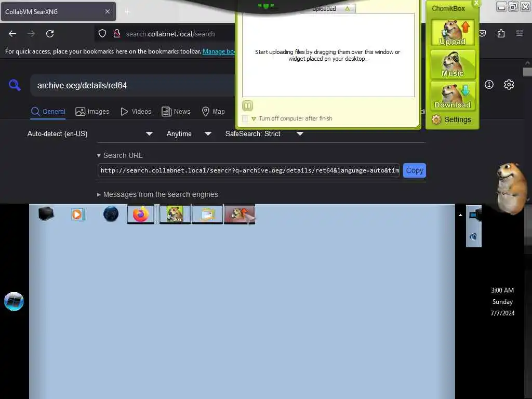Switch to News search category

(x=176, y=112)
